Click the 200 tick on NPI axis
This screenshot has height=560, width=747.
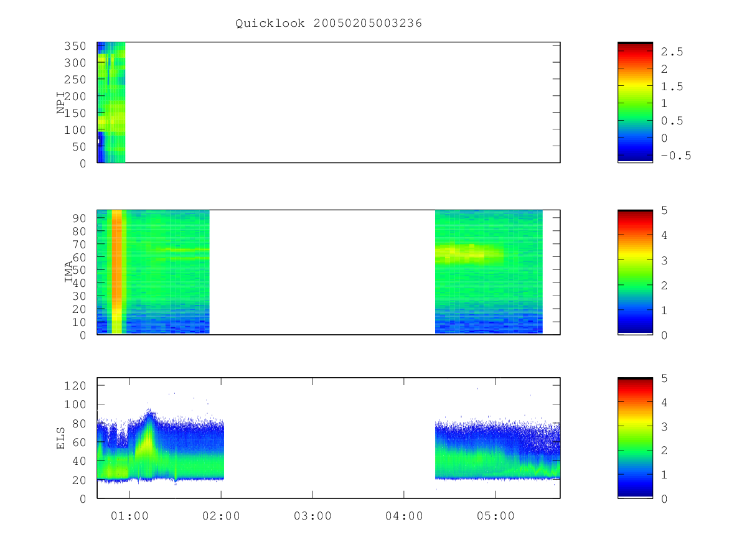click(77, 96)
